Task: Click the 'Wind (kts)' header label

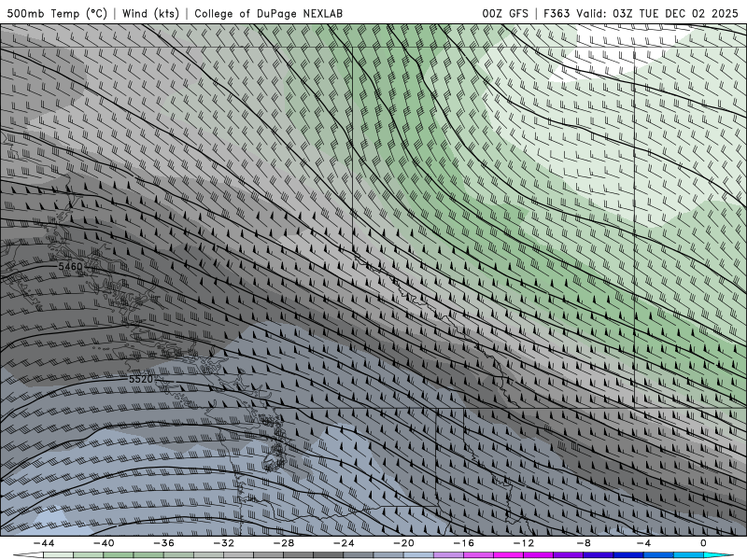Action: (x=150, y=13)
